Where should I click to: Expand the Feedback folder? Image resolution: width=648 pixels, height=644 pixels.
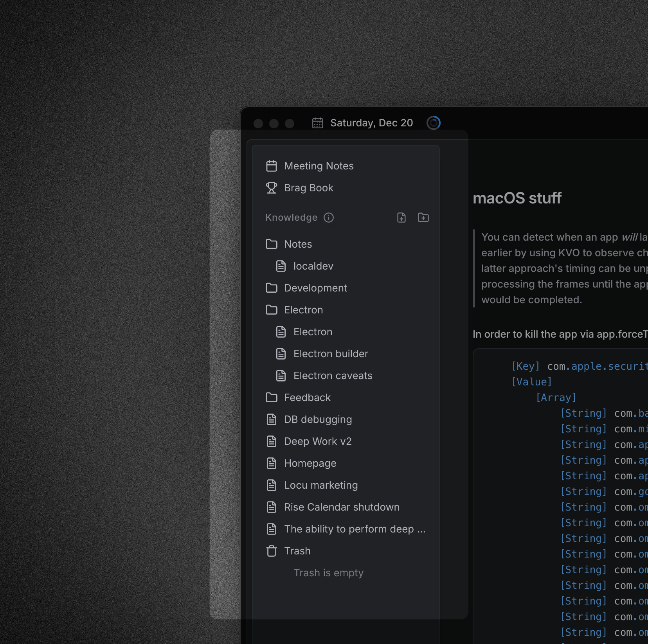click(272, 398)
